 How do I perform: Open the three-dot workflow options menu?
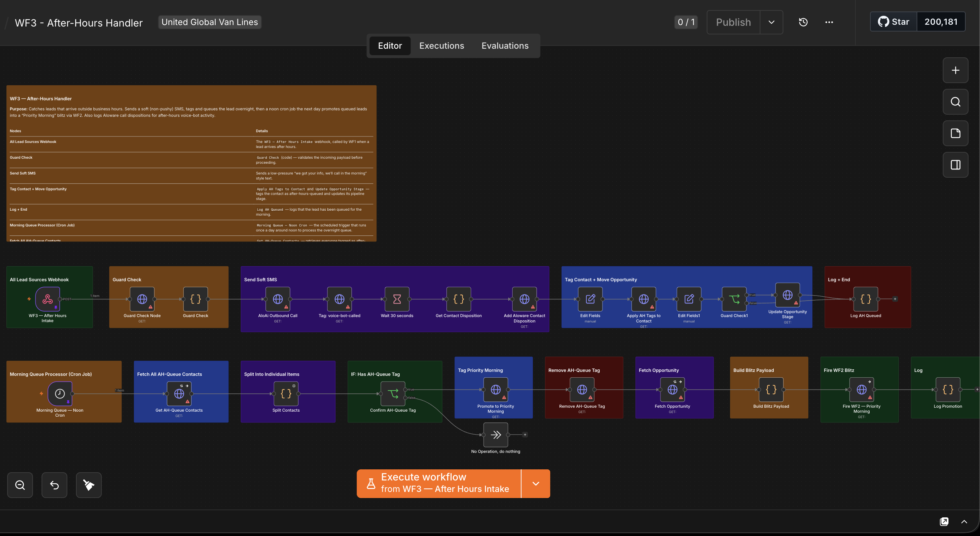click(829, 22)
